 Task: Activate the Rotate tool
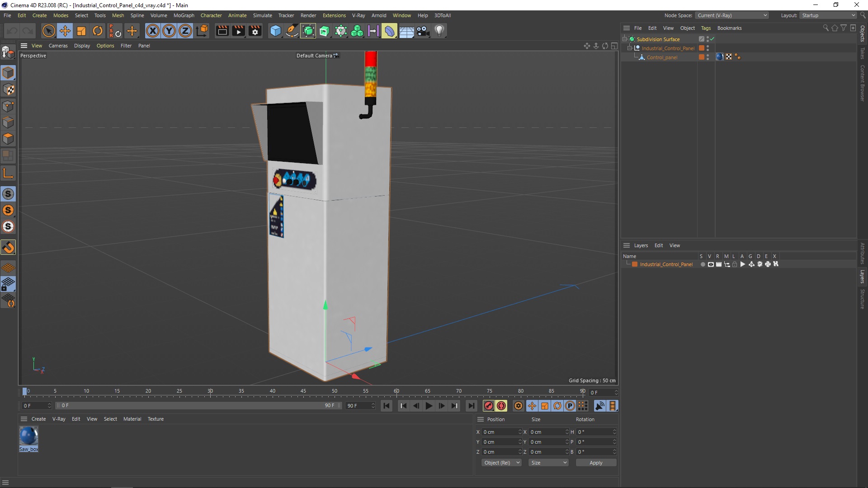[x=98, y=31]
